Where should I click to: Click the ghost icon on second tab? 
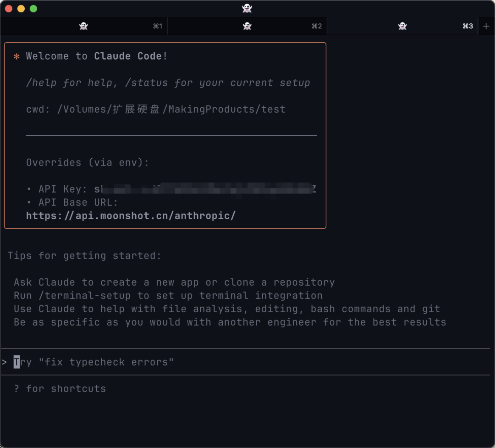pos(247,26)
